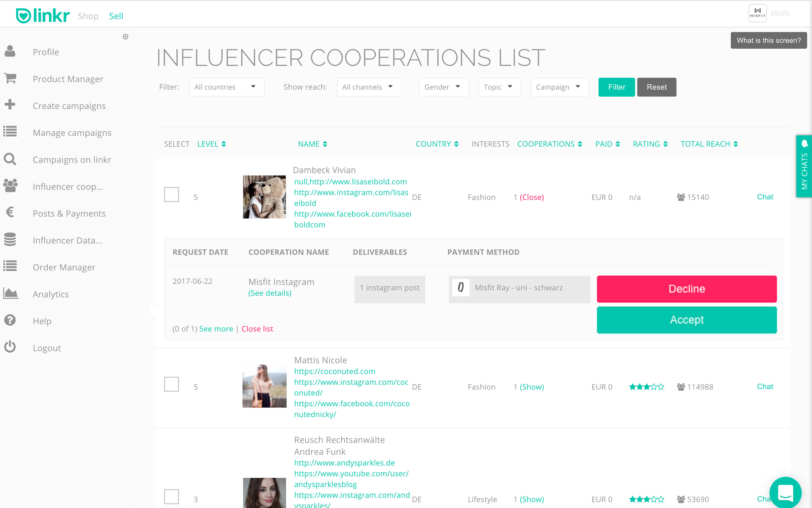Click the Create campaigns plus icon
The image size is (812, 508).
pyautogui.click(x=10, y=105)
